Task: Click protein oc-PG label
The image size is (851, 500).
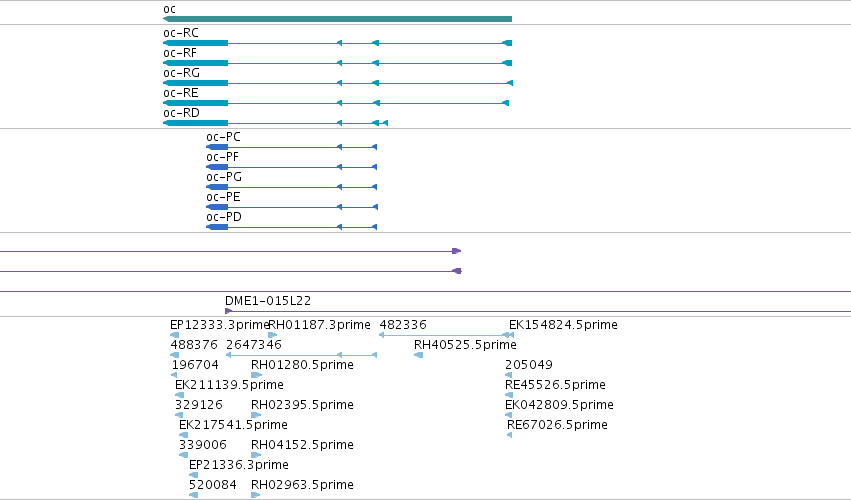Action: 224,178
